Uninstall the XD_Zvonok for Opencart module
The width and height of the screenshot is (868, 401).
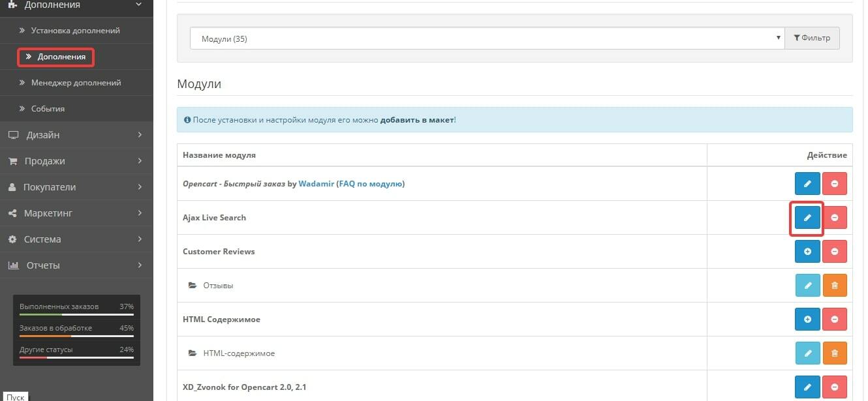pyautogui.click(x=834, y=387)
